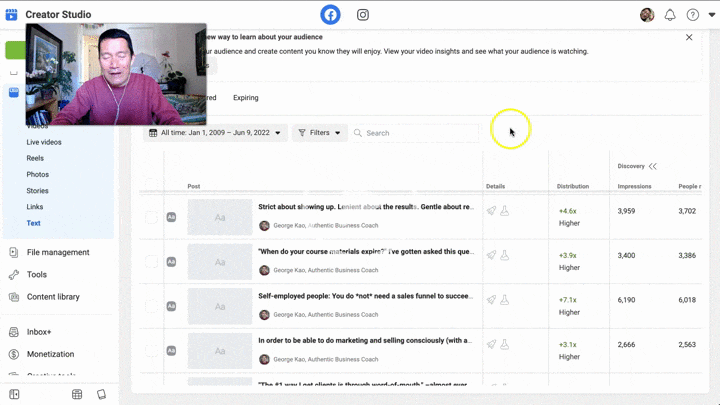
Task: Click boost rocket icon for 'When do your course' post
Action: pos(491,255)
